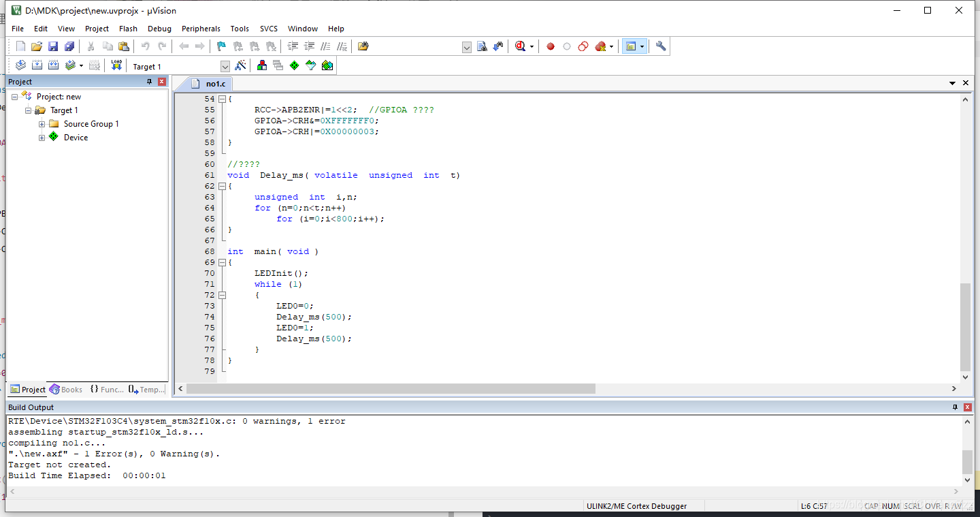
Task: Download to flash with the LOAD icon
Action: tap(116, 65)
